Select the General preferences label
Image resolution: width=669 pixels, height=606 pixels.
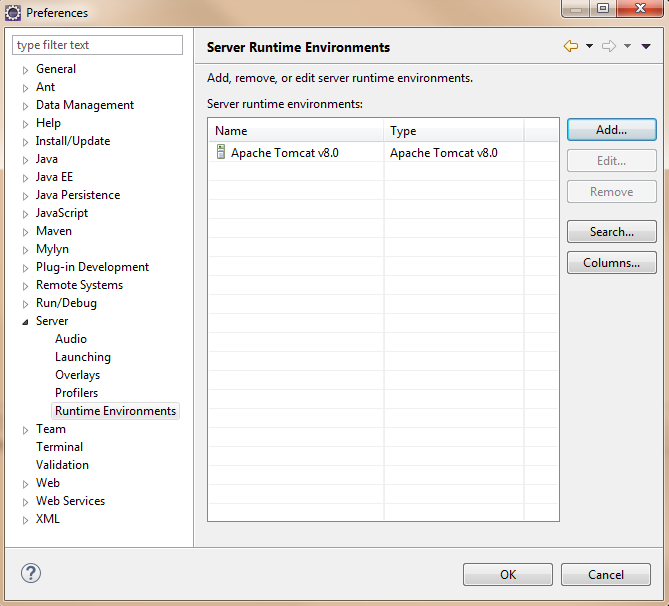pos(56,69)
